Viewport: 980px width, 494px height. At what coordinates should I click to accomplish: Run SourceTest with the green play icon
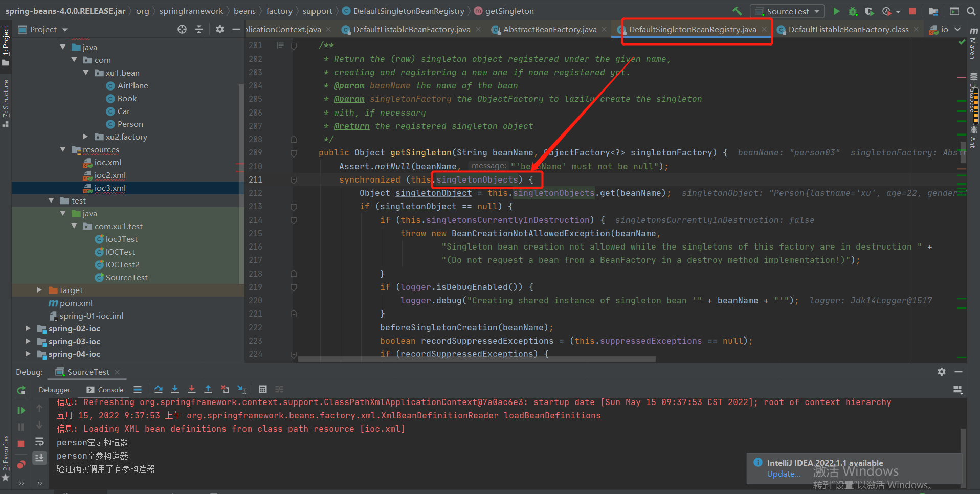click(836, 11)
